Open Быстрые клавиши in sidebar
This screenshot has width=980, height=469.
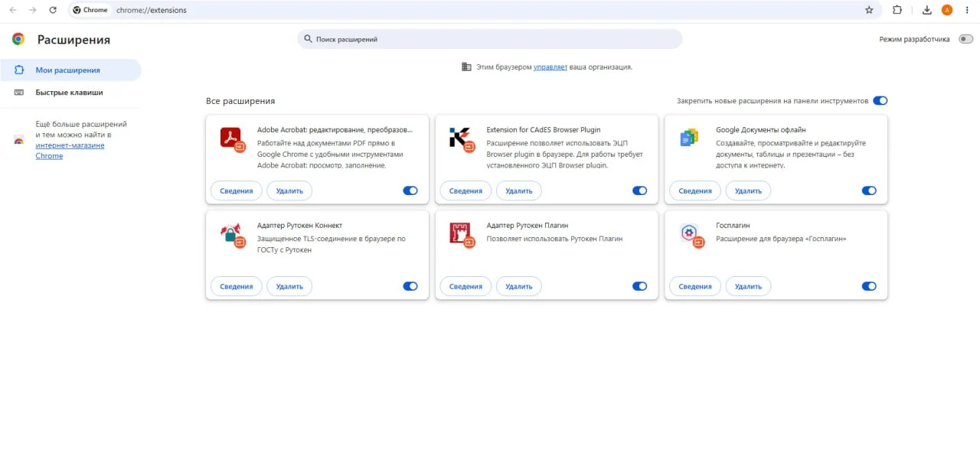pos(70,92)
